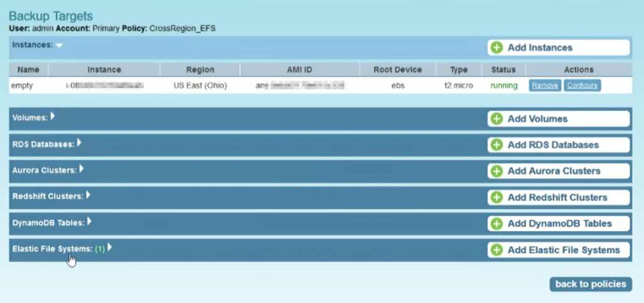Click the 'RDS Databases:' section label
The height and width of the screenshot is (303, 644).
43,144
